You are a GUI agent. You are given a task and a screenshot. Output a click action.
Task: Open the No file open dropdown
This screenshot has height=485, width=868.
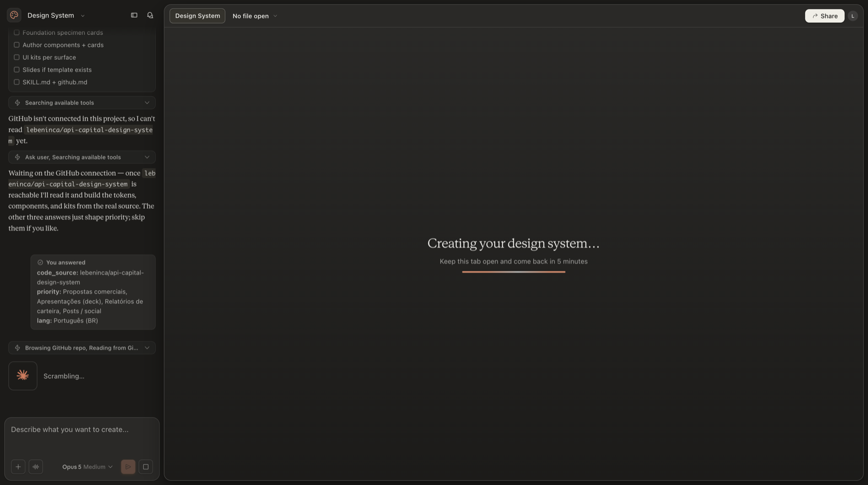point(254,16)
